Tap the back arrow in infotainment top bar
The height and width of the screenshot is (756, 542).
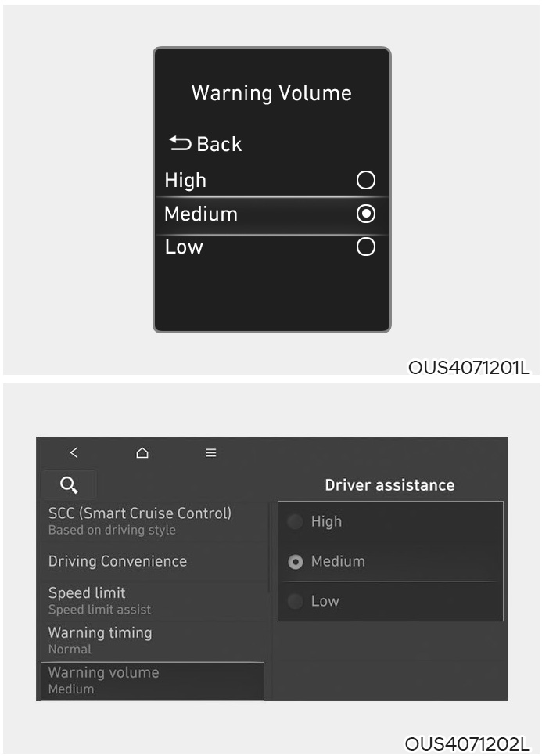point(74,452)
